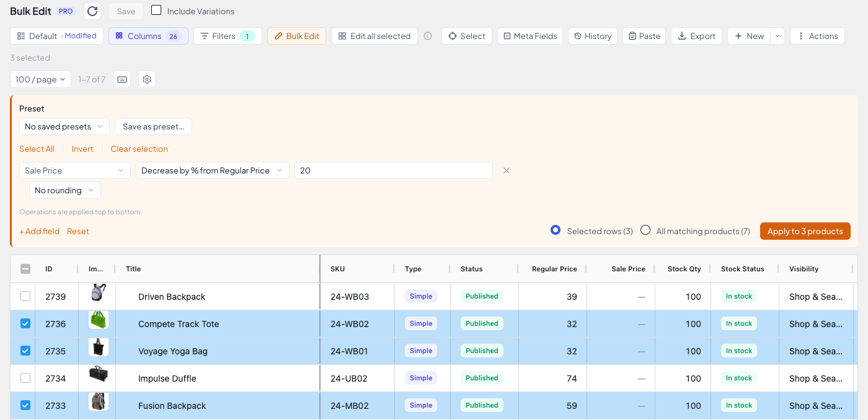The width and height of the screenshot is (868, 420).
Task: Click the Export button
Action: [x=696, y=36]
